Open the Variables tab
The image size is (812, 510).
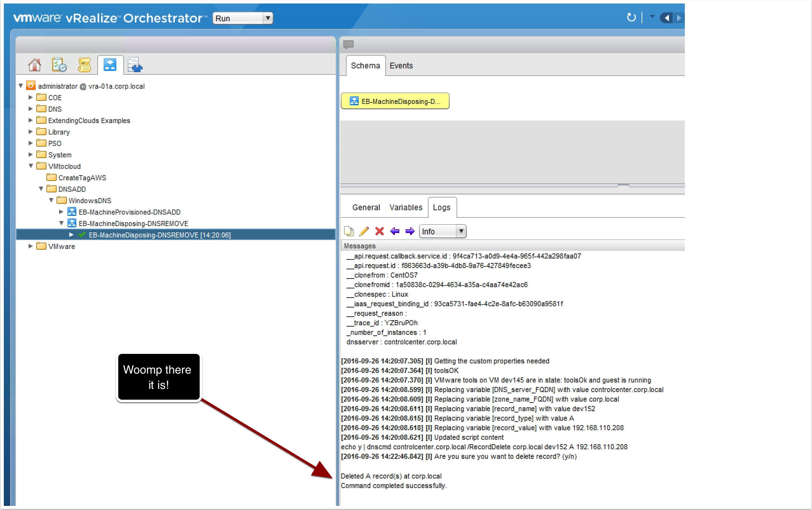[x=406, y=207]
